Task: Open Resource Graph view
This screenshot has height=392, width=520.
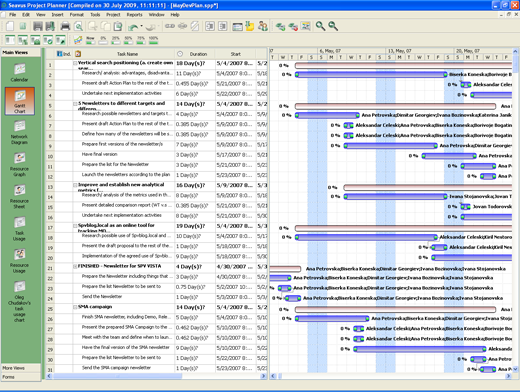Action: click(19, 165)
